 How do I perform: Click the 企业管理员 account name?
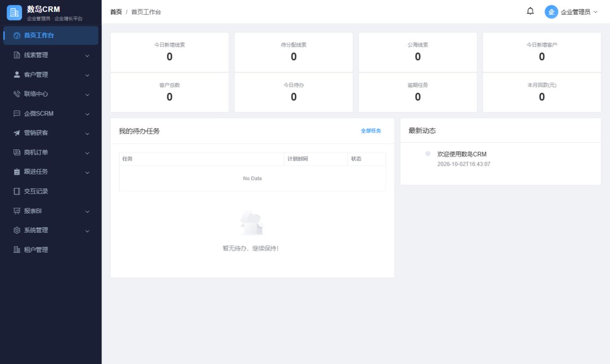[x=575, y=12]
